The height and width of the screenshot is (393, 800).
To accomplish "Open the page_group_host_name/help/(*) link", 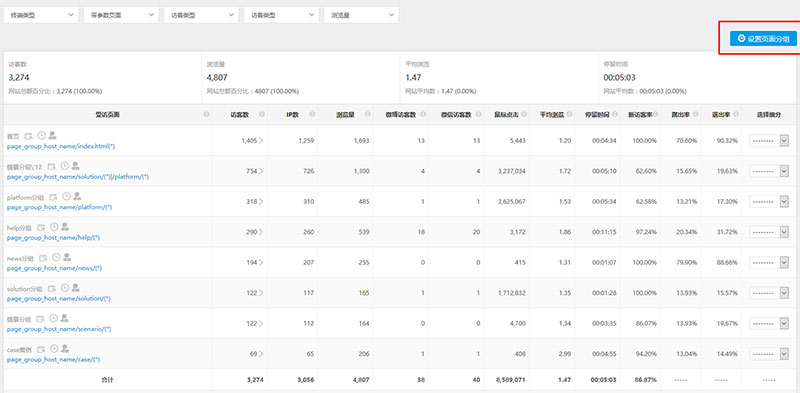I will tap(54, 238).
